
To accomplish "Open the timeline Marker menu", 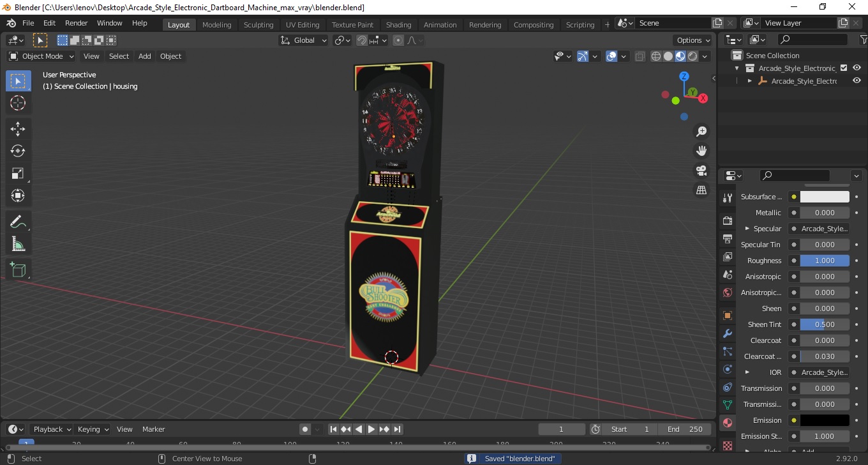I will click(153, 429).
